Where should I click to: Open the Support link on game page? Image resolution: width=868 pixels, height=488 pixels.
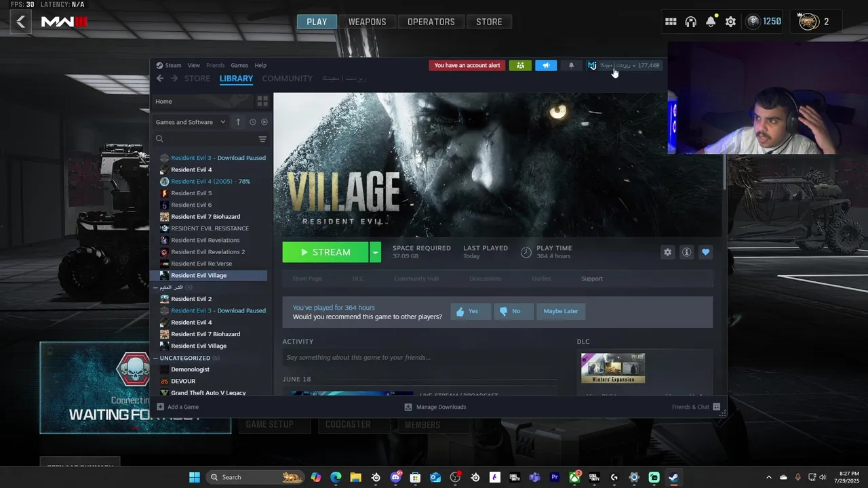[x=592, y=279]
